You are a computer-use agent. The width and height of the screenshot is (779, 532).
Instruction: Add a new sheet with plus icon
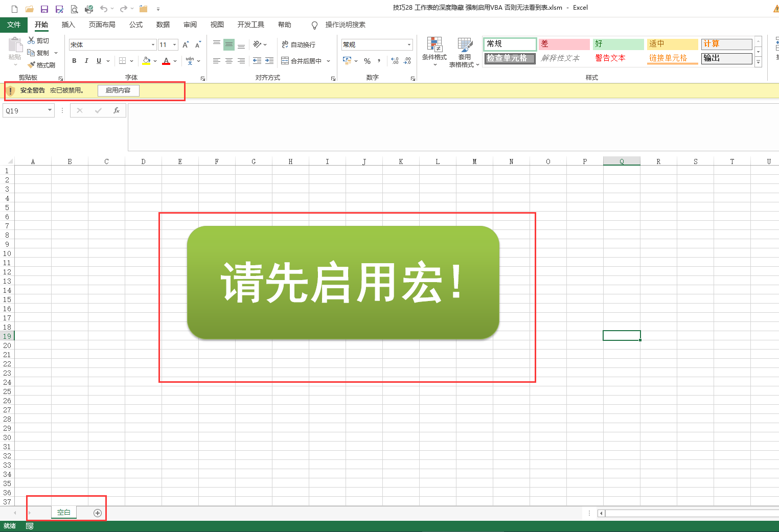(98, 513)
